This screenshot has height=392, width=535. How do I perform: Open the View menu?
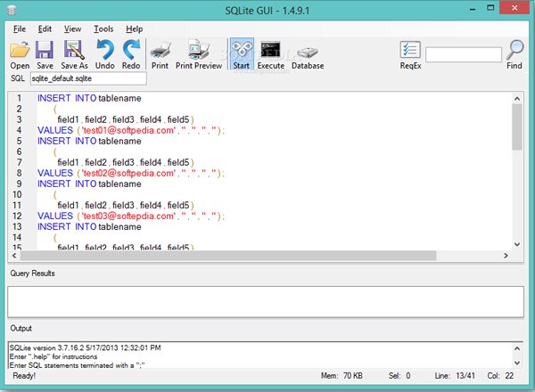click(x=72, y=29)
